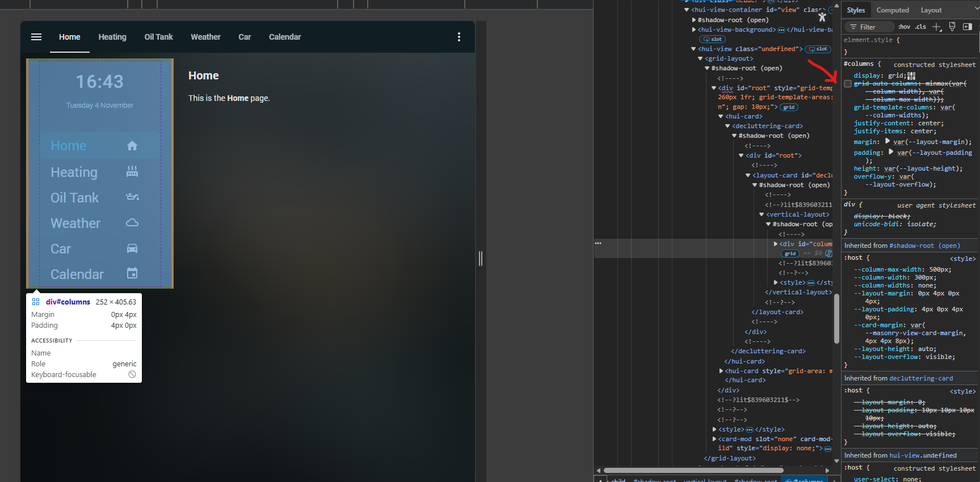Switch to the Layout tab in DevTools
Screen dimensions: 980x482
(x=931, y=10)
